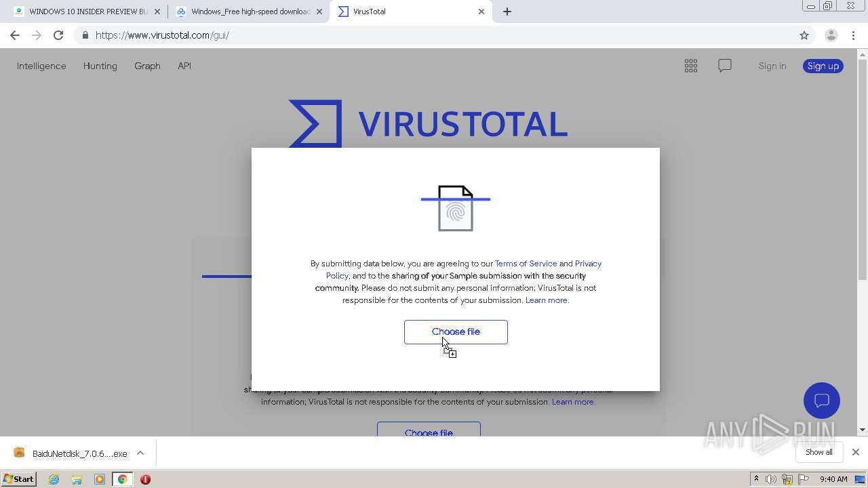Screen dimensions: 868x488
Task: Click the red Opera taskbar icon
Action: [145, 479]
